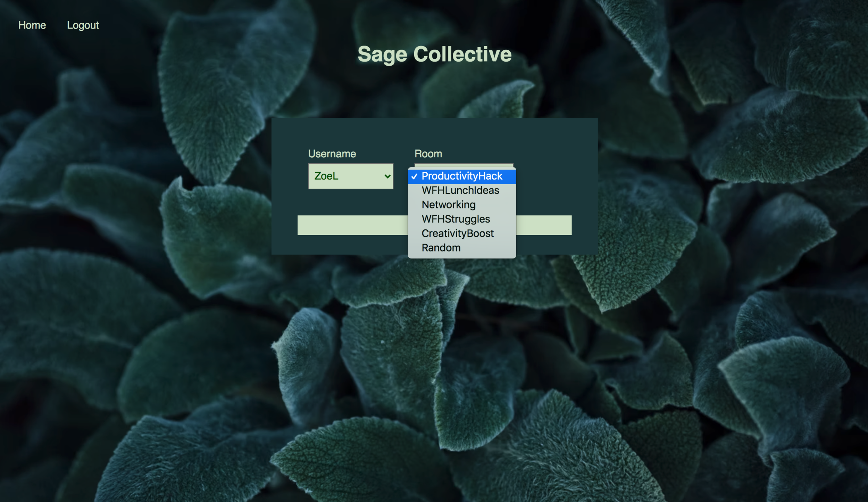Click the Room label text

click(428, 154)
